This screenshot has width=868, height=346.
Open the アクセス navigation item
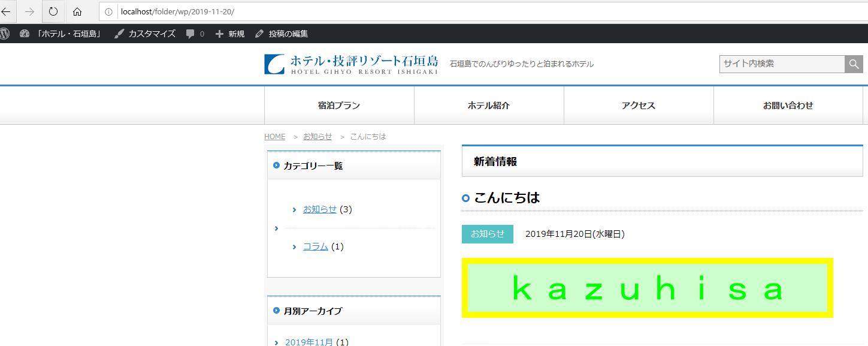[x=639, y=106]
